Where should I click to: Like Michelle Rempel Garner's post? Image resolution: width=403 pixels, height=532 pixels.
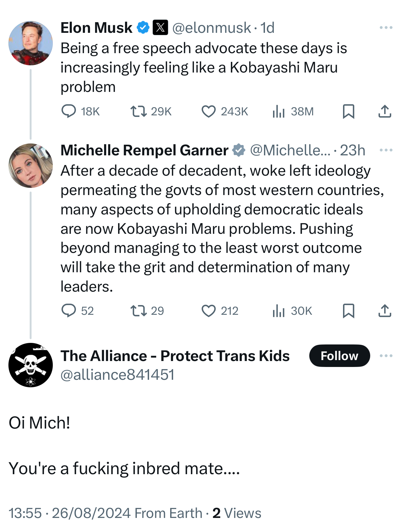tap(208, 311)
